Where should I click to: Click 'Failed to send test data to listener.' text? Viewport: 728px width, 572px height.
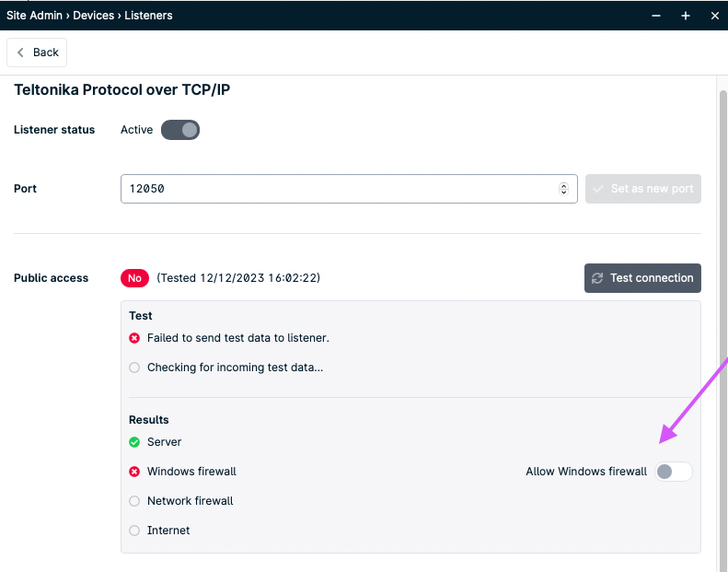point(238,338)
